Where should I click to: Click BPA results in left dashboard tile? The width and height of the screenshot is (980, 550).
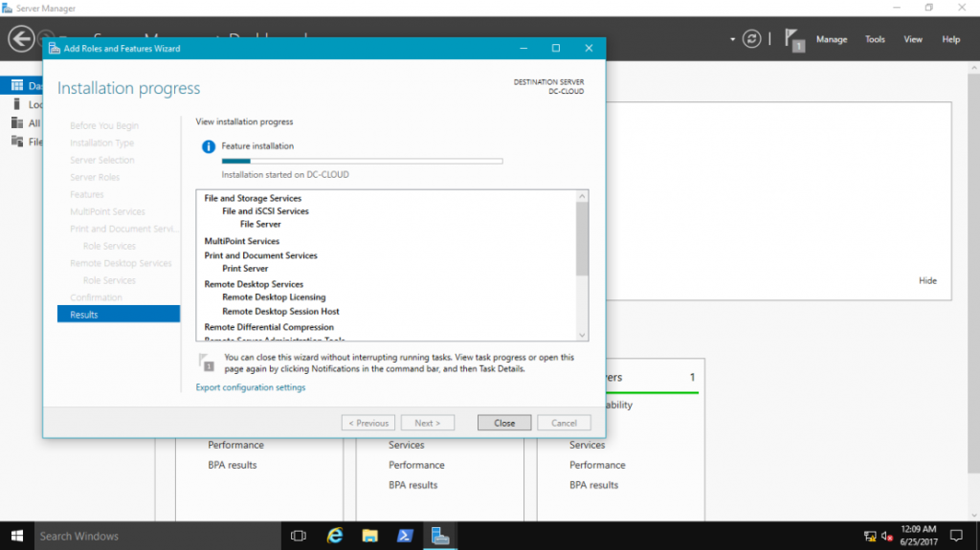pos(232,465)
